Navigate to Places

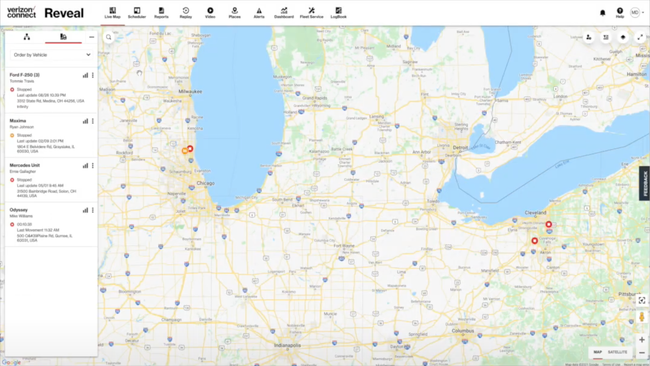click(235, 13)
